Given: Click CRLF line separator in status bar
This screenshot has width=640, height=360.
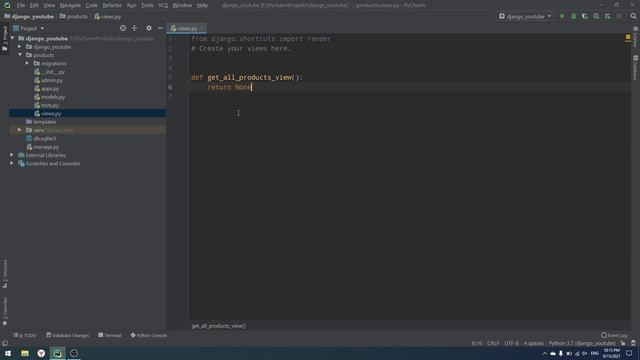Looking at the screenshot, I should coord(493,343).
